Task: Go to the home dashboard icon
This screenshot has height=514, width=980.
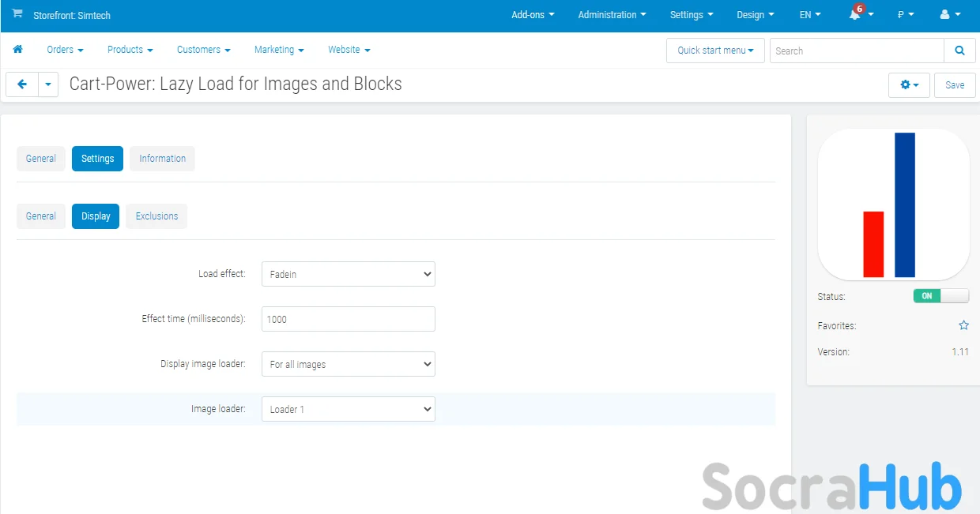Action: (17, 50)
